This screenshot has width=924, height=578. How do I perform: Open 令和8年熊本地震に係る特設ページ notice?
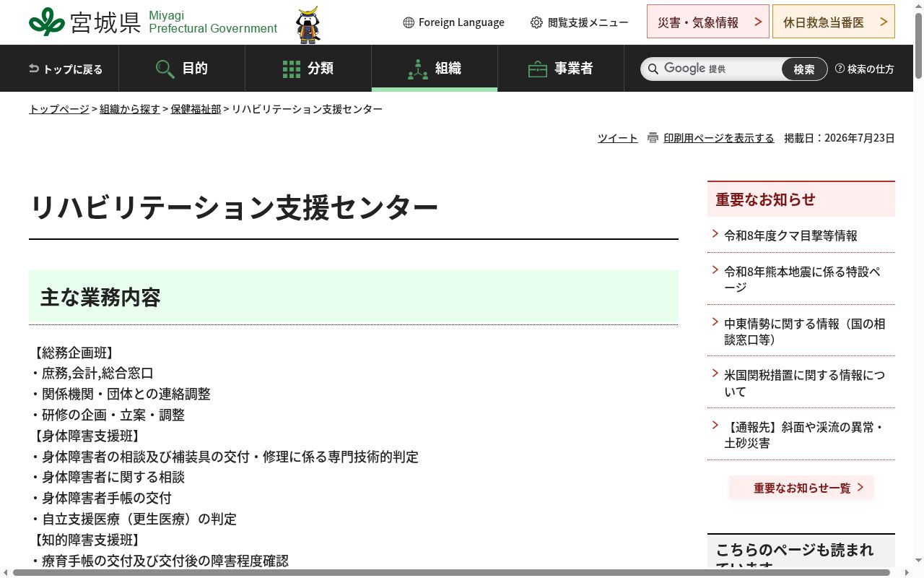pyautogui.click(x=802, y=279)
